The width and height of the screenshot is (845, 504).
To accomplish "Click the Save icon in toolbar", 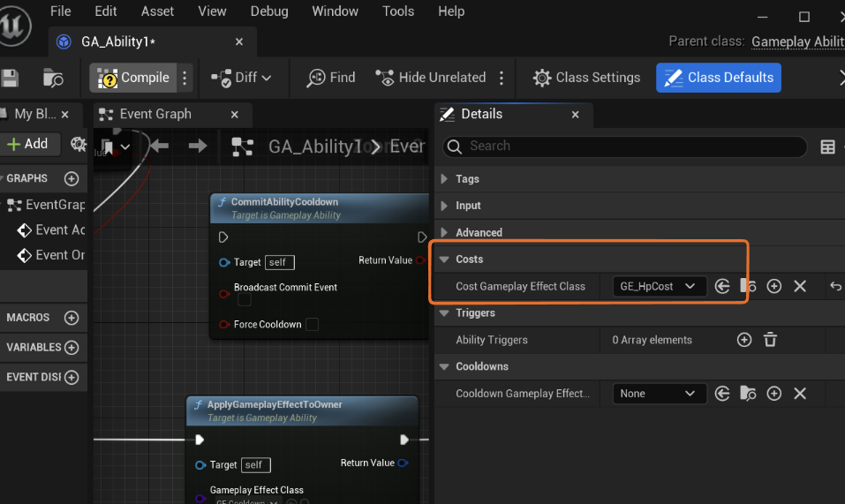I will coord(10,79).
